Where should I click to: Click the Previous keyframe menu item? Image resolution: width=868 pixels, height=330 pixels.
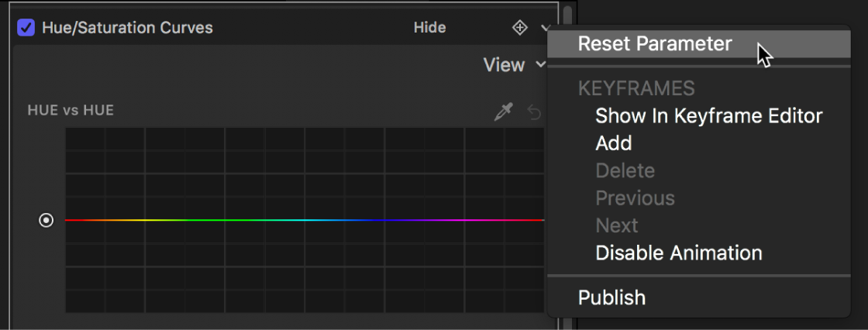635,198
